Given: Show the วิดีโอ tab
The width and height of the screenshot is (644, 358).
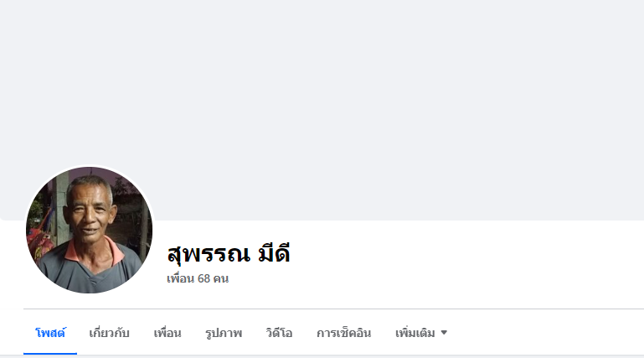Looking at the screenshot, I should coord(279,333).
